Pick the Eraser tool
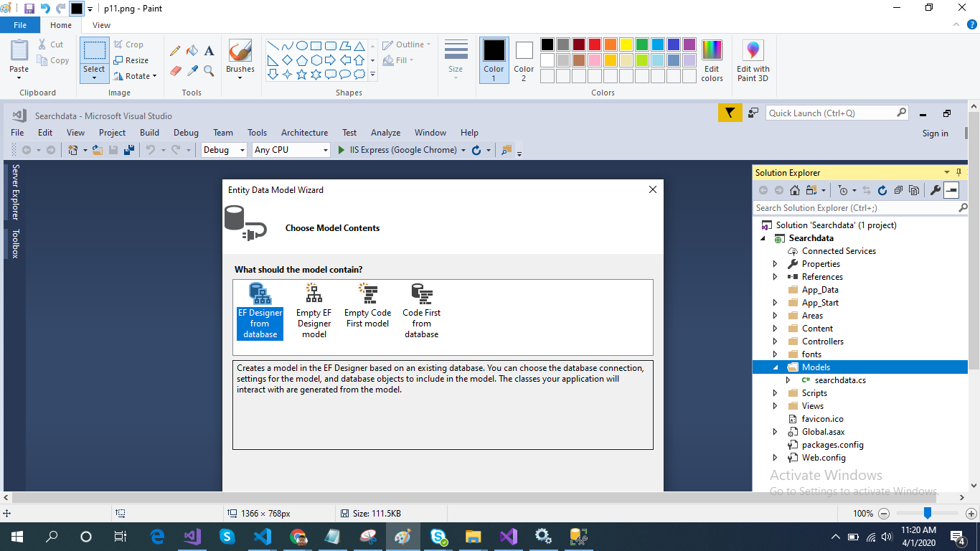This screenshot has height=551, width=980. click(175, 70)
